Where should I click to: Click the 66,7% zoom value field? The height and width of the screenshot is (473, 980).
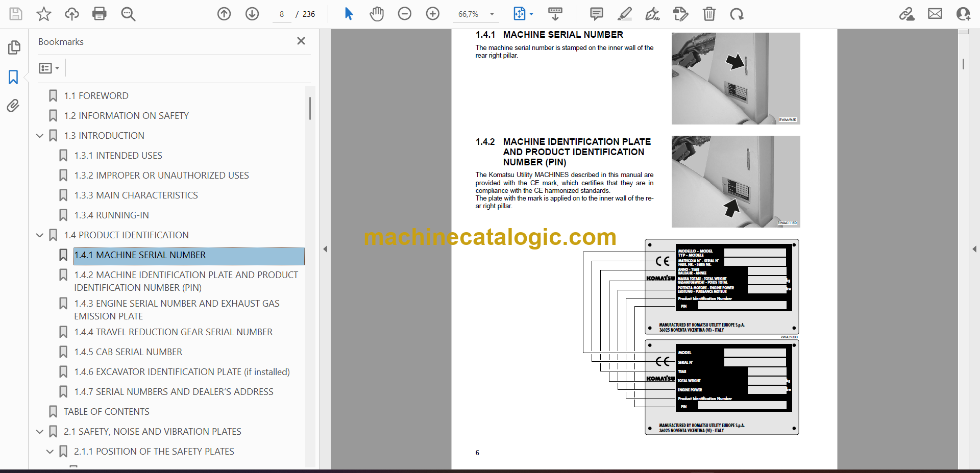[x=469, y=14]
